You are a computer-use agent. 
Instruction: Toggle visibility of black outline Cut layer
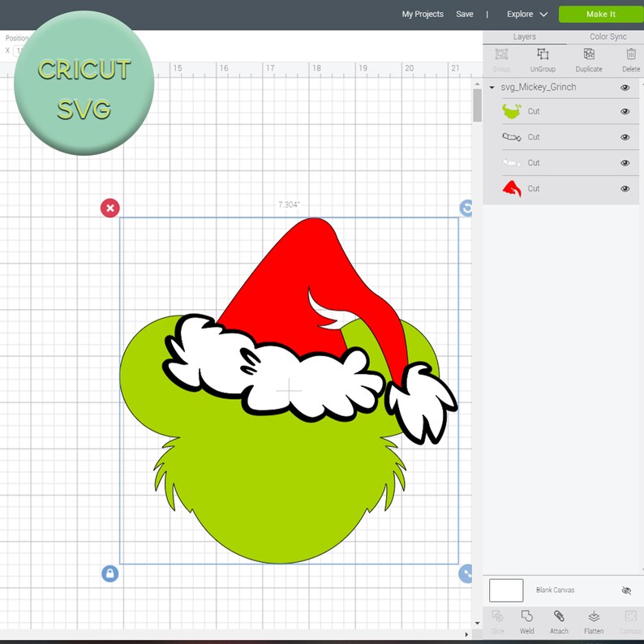coord(625,137)
